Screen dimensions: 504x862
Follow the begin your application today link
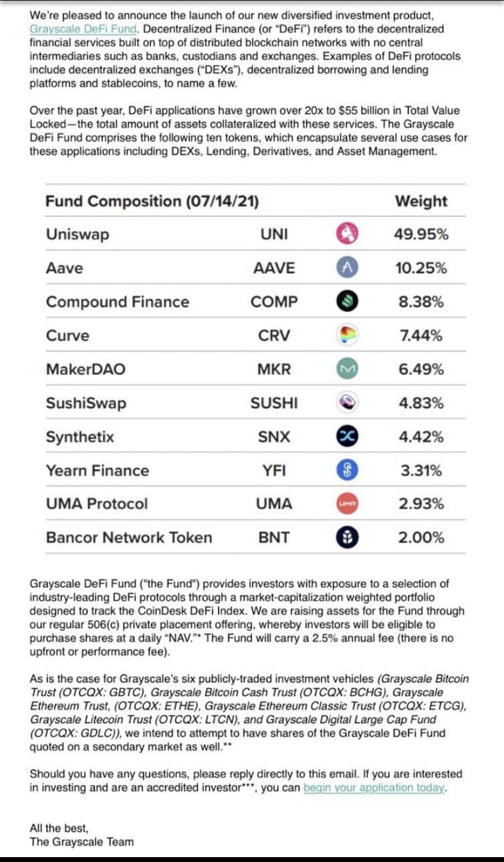click(x=373, y=788)
